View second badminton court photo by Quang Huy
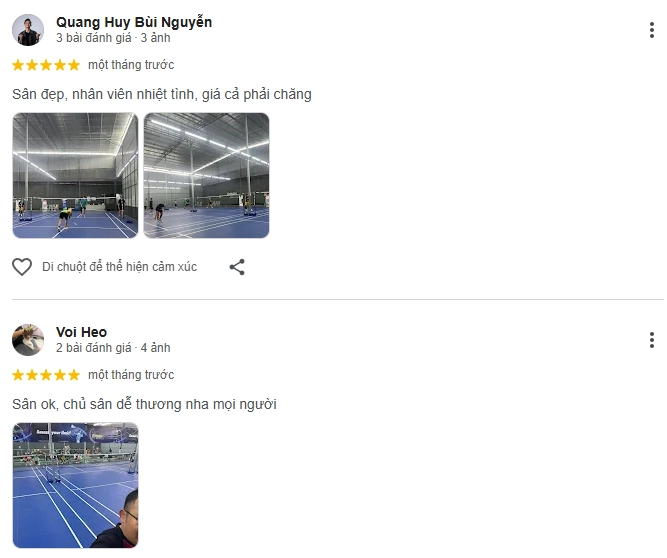 (x=206, y=176)
